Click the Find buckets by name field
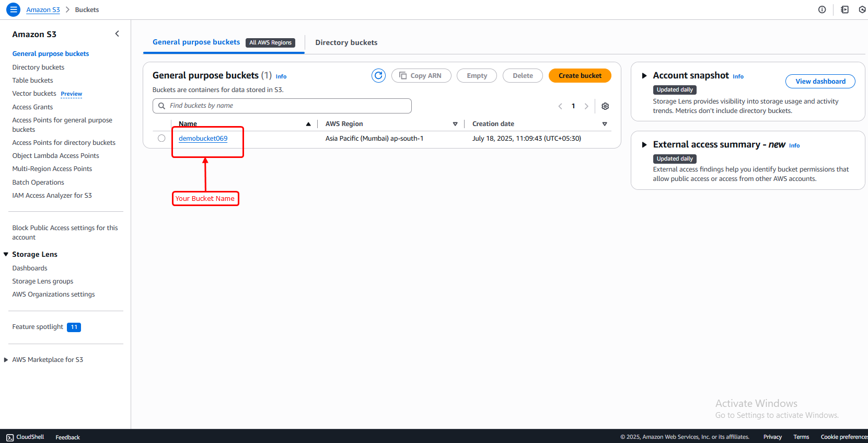The image size is (868, 443). 282,106
